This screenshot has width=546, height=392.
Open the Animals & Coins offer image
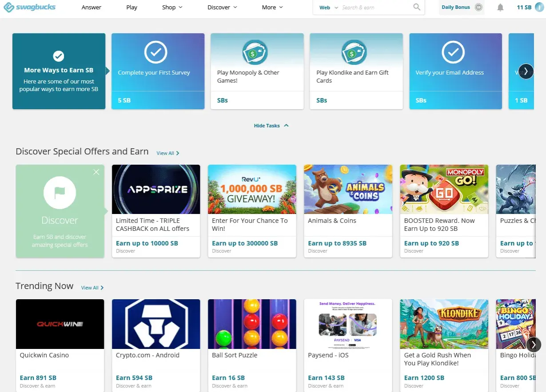point(348,190)
